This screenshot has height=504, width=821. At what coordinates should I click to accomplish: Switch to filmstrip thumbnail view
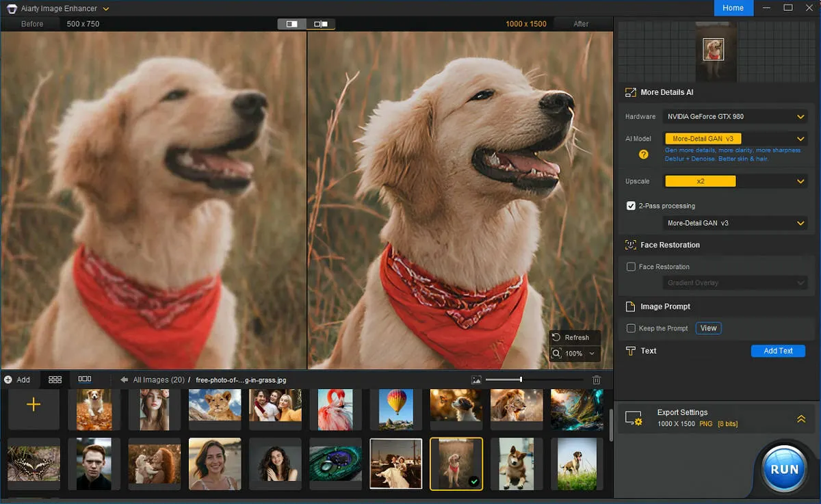click(x=85, y=379)
